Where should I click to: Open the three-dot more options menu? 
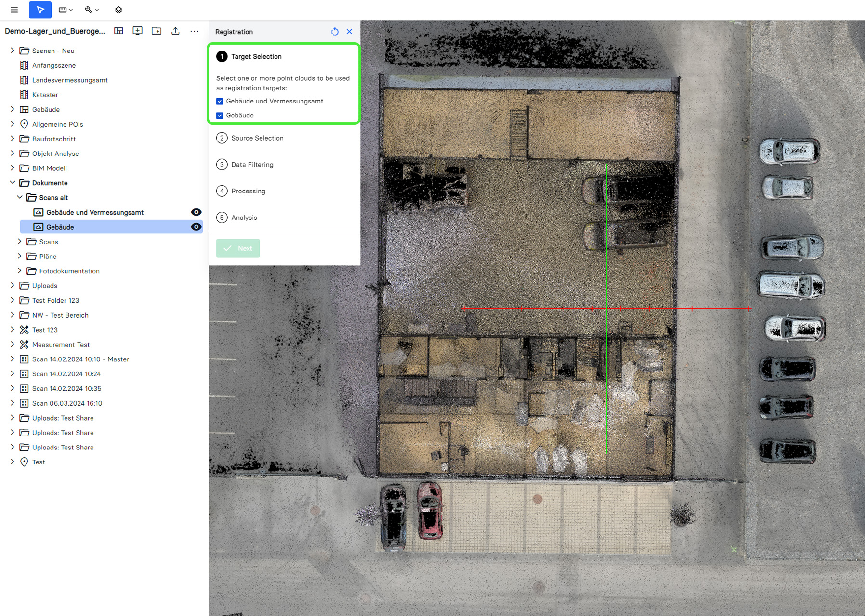tap(194, 31)
